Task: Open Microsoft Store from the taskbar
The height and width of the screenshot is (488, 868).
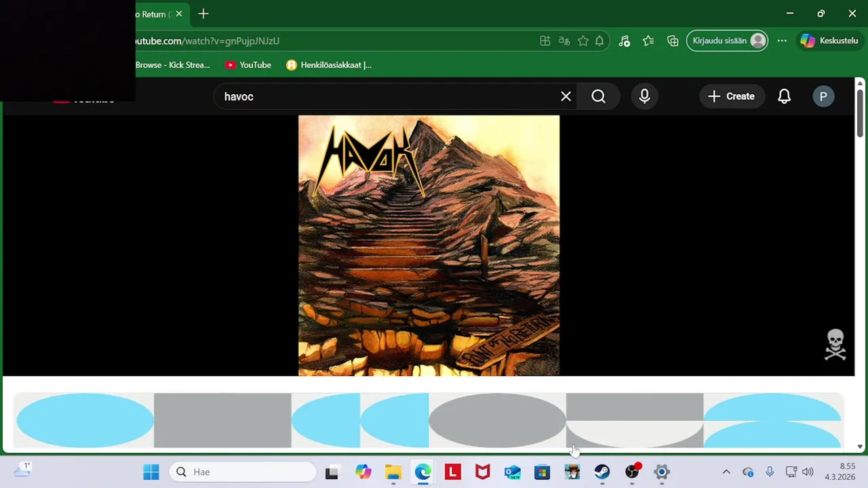Action: [x=542, y=472]
